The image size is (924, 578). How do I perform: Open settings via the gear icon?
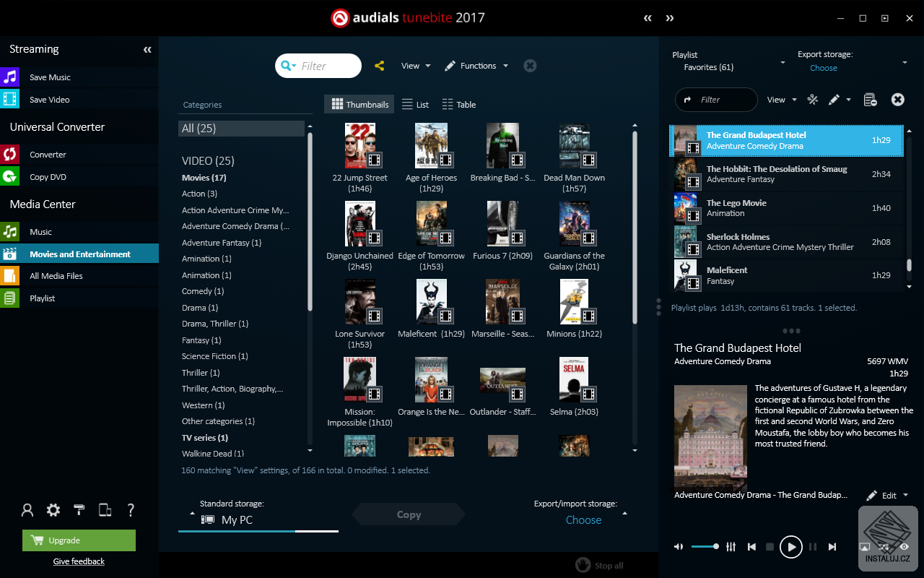click(x=53, y=510)
